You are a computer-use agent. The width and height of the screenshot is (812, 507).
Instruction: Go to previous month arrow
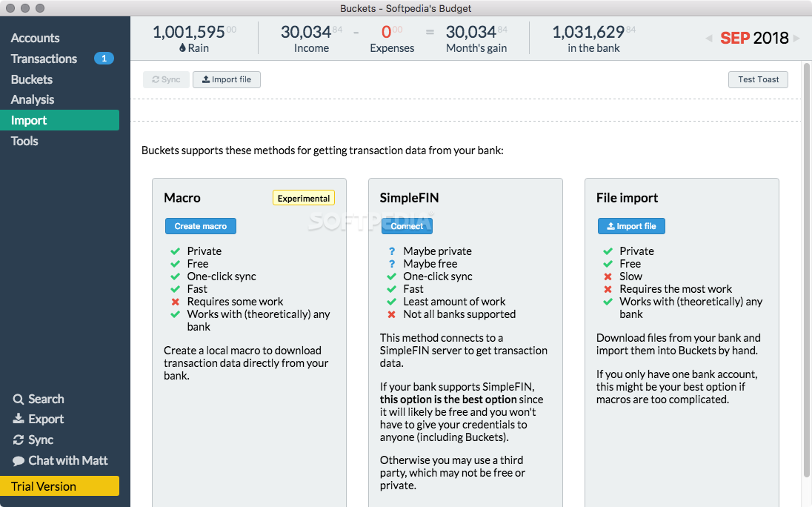(709, 38)
